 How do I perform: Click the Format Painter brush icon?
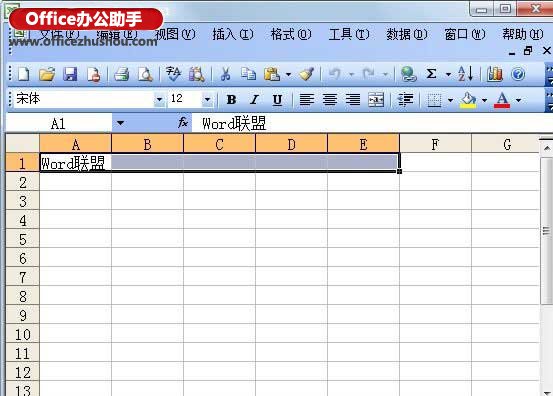pos(306,74)
